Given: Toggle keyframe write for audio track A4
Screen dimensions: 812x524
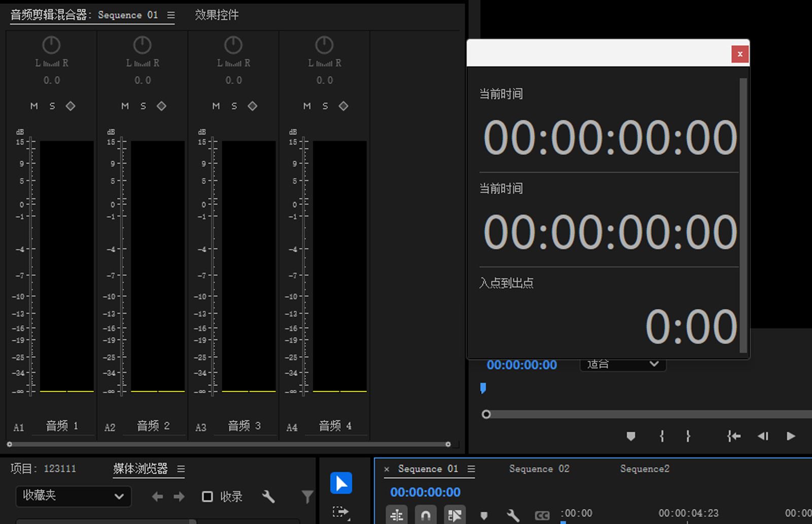Looking at the screenshot, I should pyautogui.click(x=344, y=106).
